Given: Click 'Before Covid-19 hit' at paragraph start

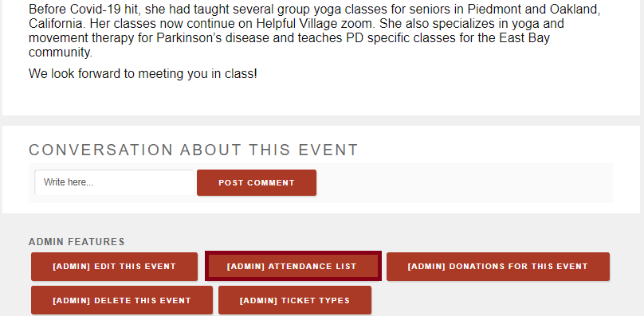Looking at the screenshot, I should point(80,10).
